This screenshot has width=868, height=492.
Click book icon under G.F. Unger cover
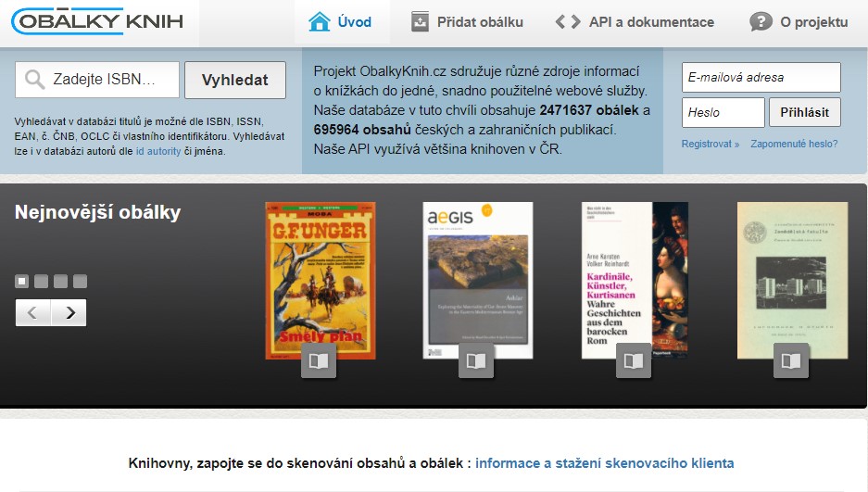point(319,360)
